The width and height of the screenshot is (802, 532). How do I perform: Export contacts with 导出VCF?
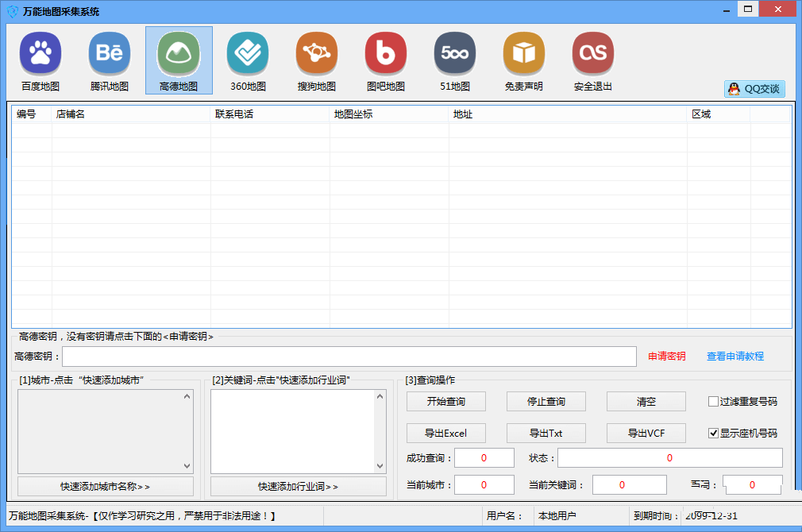click(x=646, y=434)
